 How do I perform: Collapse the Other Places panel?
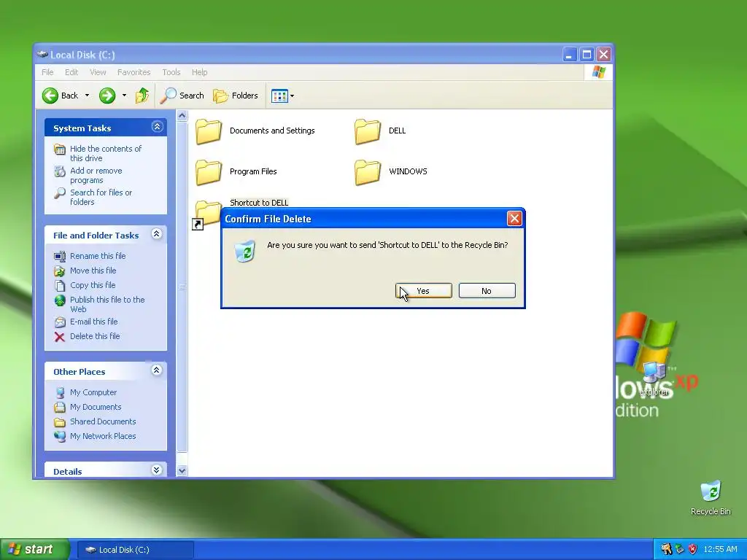[x=157, y=370]
